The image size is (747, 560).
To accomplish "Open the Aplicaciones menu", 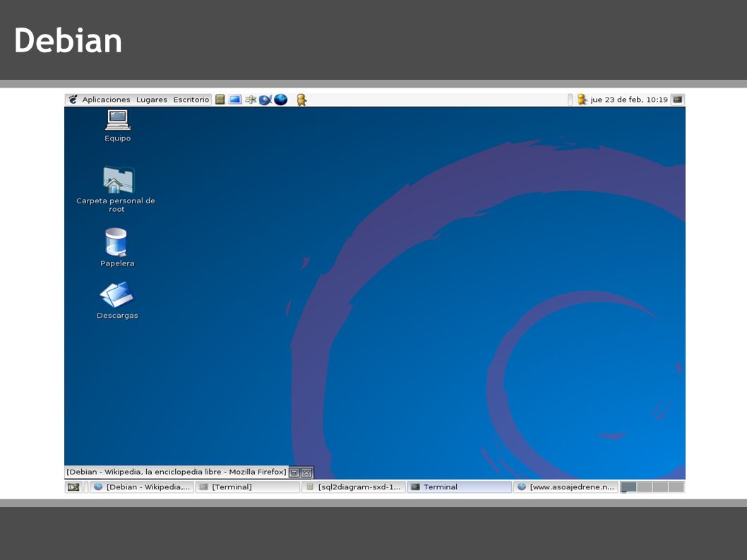I will [106, 100].
